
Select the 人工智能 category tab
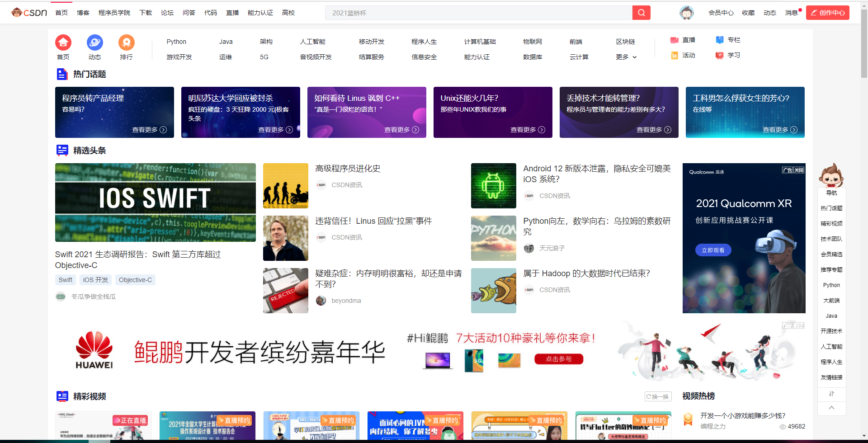point(313,42)
